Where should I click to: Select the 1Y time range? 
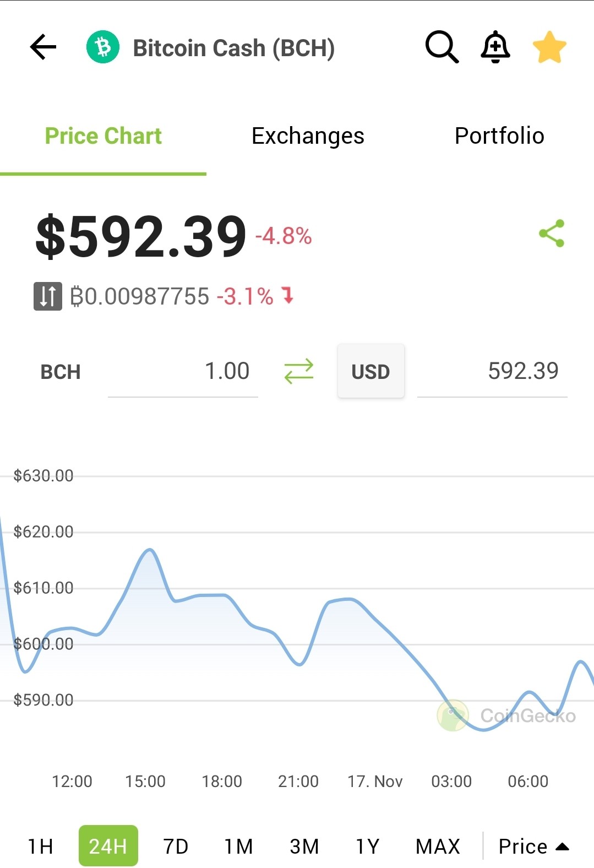coord(368,846)
